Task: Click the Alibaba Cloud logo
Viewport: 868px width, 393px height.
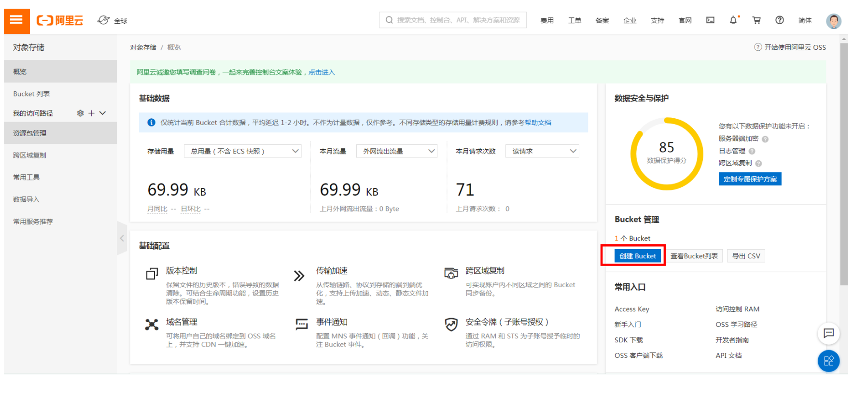Action: pyautogui.click(x=60, y=20)
